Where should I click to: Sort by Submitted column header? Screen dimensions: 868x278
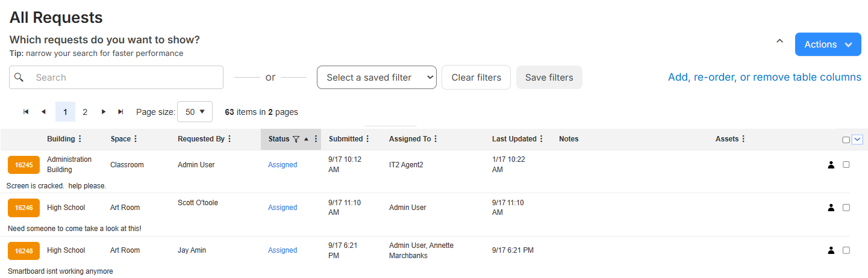click(x=346, y=139)
